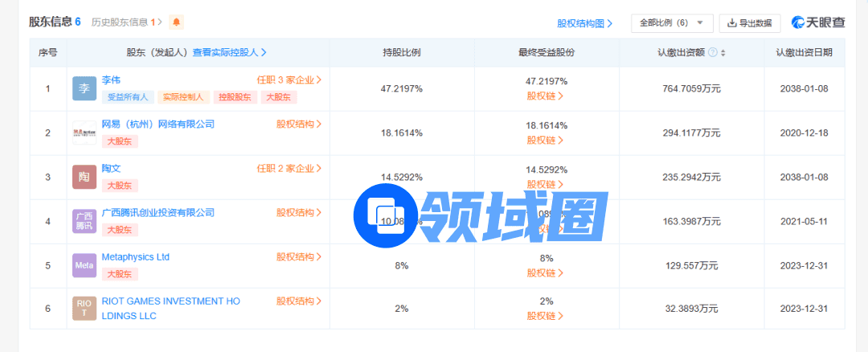Click 股权链 under the 2% share
868x352 pixels.
click(x=546, y=316)
